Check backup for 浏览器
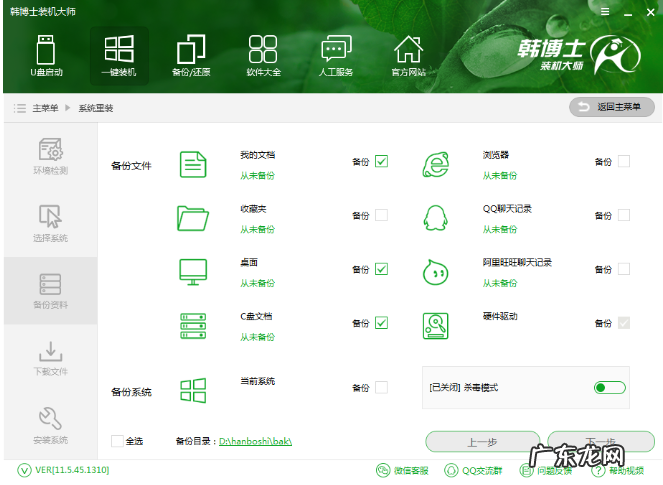Screen dimensions: 663x485 (x=624, y=162)
